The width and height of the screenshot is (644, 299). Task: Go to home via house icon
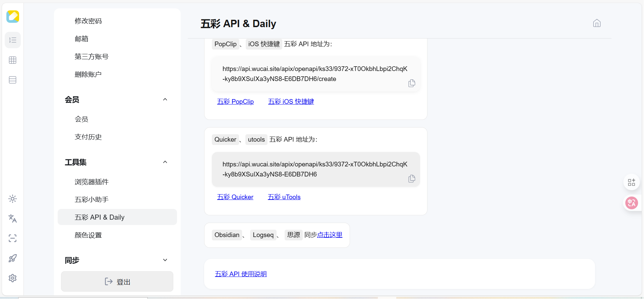[597, 23]
